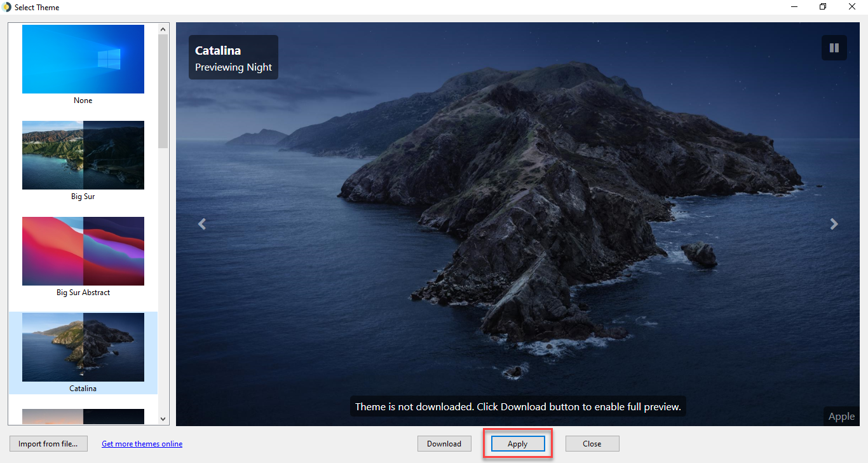
Task: Click Import from file button
Action: (x=48, y=443)
